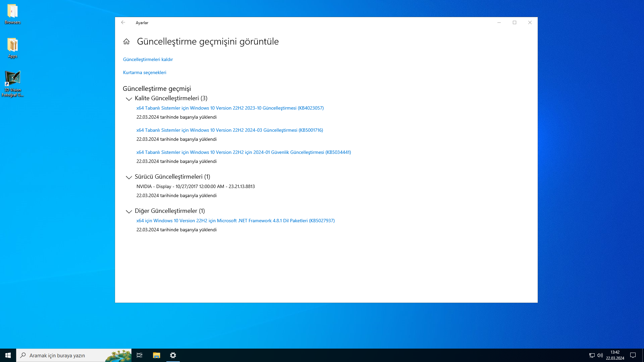Open the Browsers folder on desktop
644x362 pixels.
12,14
